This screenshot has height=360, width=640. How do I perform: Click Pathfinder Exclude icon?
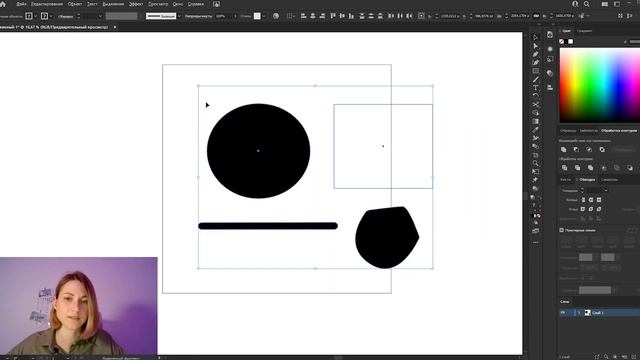tap(602, 149)
